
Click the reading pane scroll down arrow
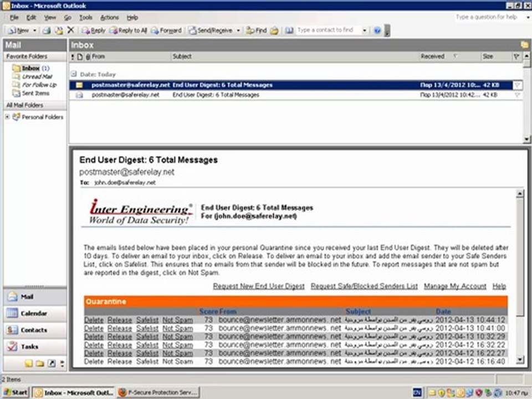pyautogui.click(x=520, y=360)
